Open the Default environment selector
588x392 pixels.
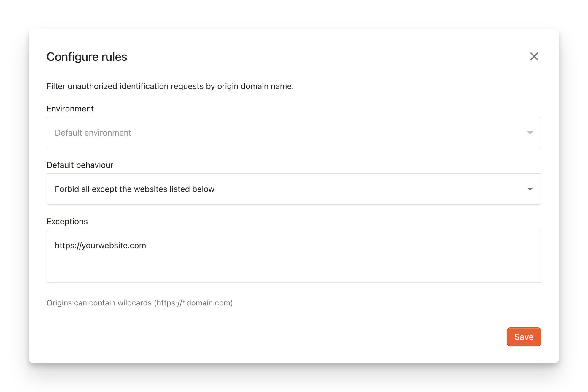(294, 133)
